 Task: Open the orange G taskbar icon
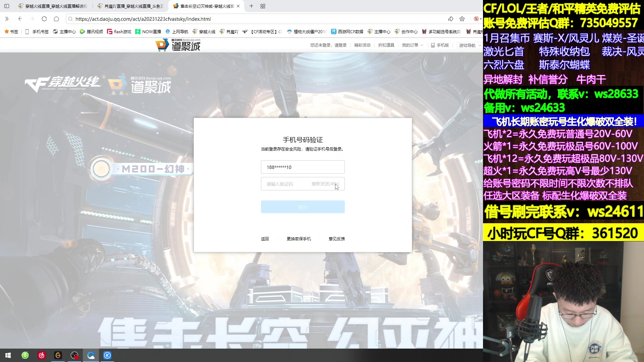58,355
